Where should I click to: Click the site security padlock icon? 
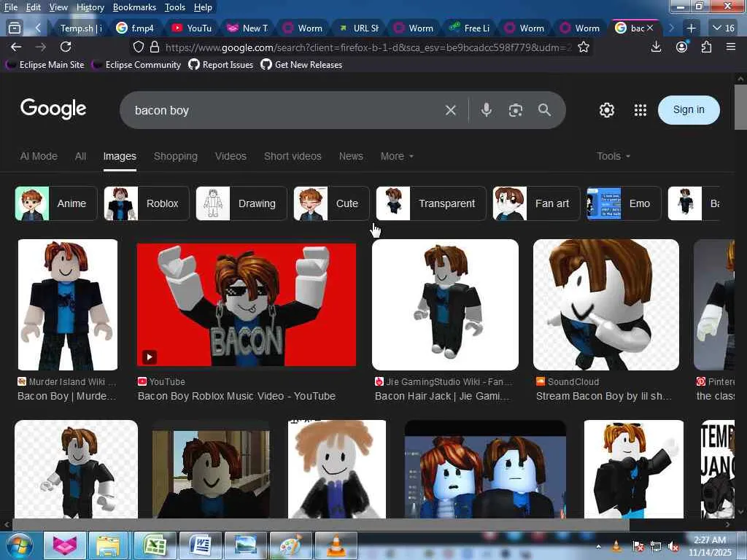pos(155,47)
